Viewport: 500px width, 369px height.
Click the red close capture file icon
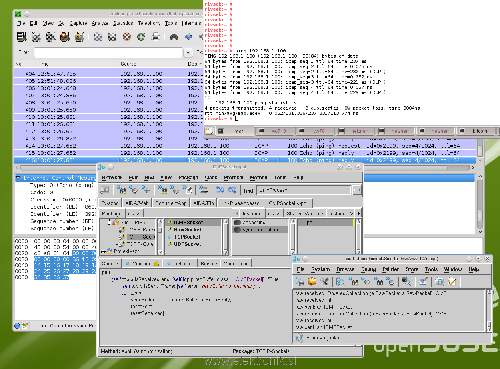pos(127,37)
